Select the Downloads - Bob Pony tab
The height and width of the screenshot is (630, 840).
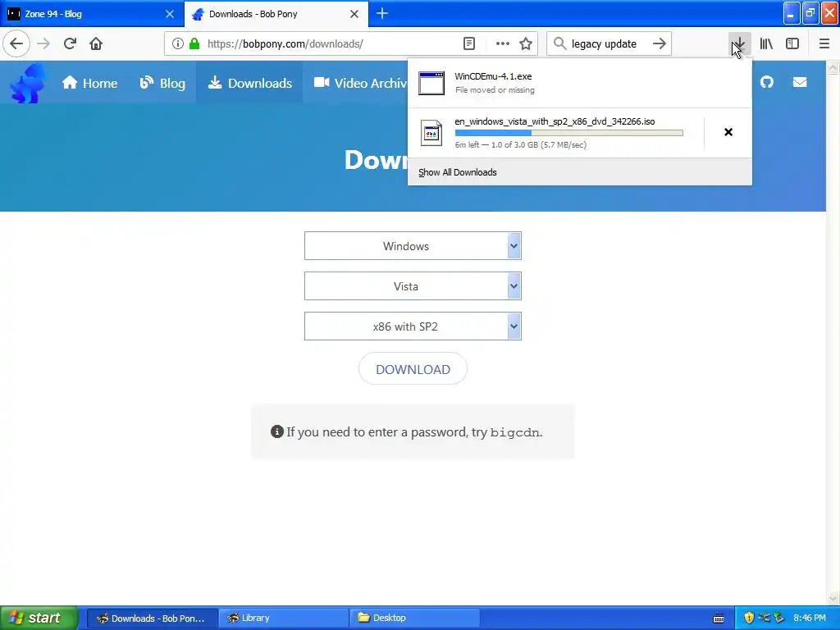click(x=276, y=14)
